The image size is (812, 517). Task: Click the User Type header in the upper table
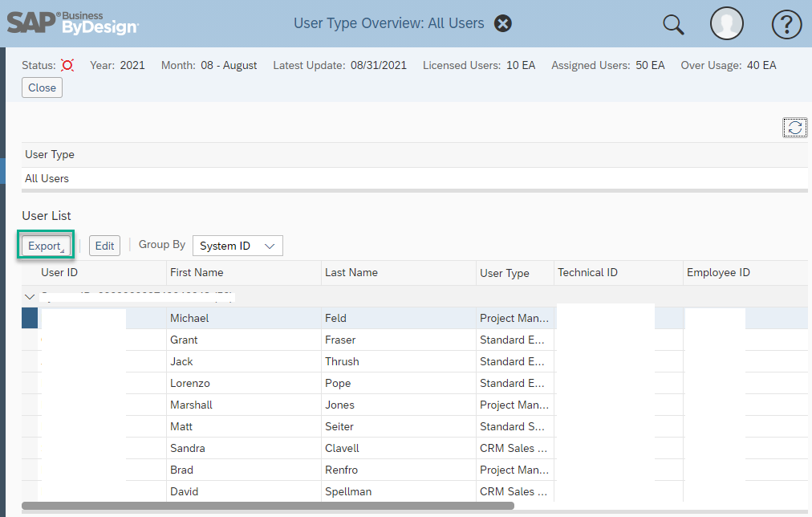pyautogui.click(x=50, y=154)
